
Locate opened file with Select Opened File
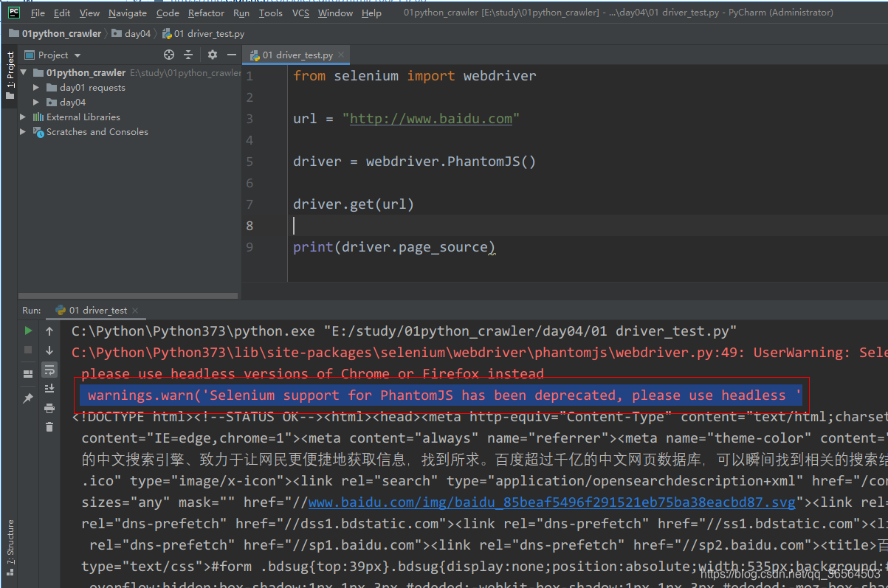click(x=168, y=55)
